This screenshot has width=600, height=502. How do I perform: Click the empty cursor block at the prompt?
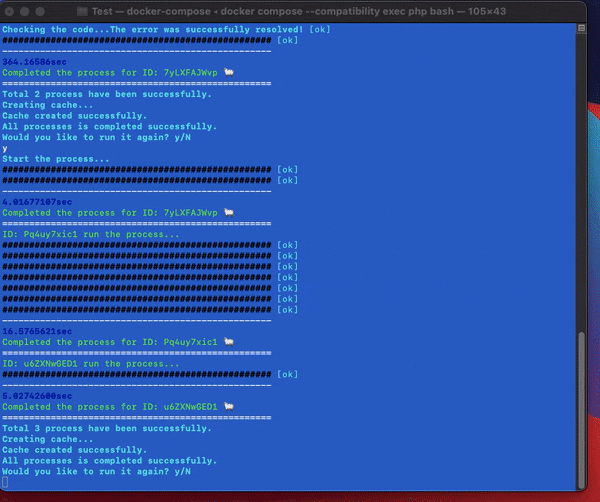[x=5, y=482]
